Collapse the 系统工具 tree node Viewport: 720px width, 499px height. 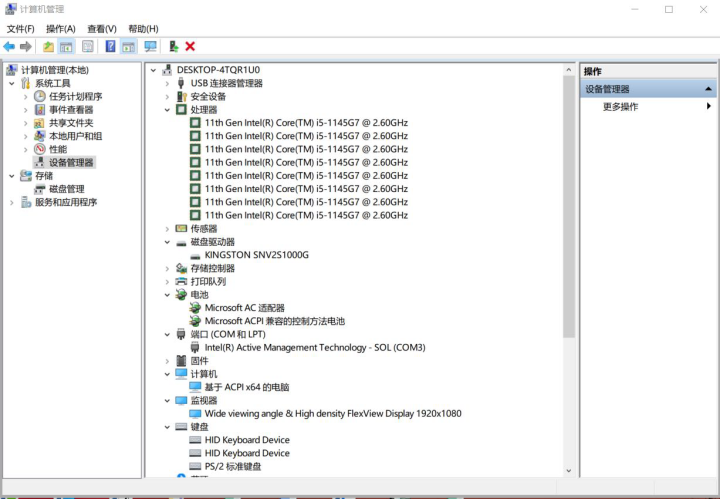(x=12, y=84)
